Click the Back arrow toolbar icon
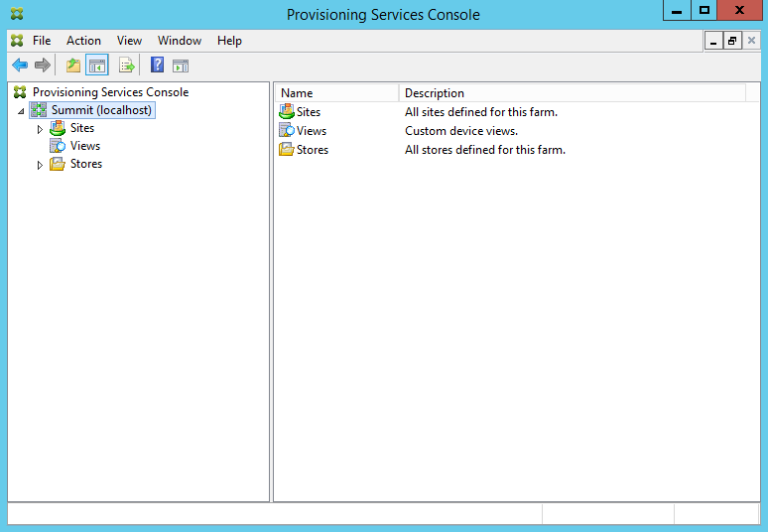768x532 pixels. (x=20, y=66)
